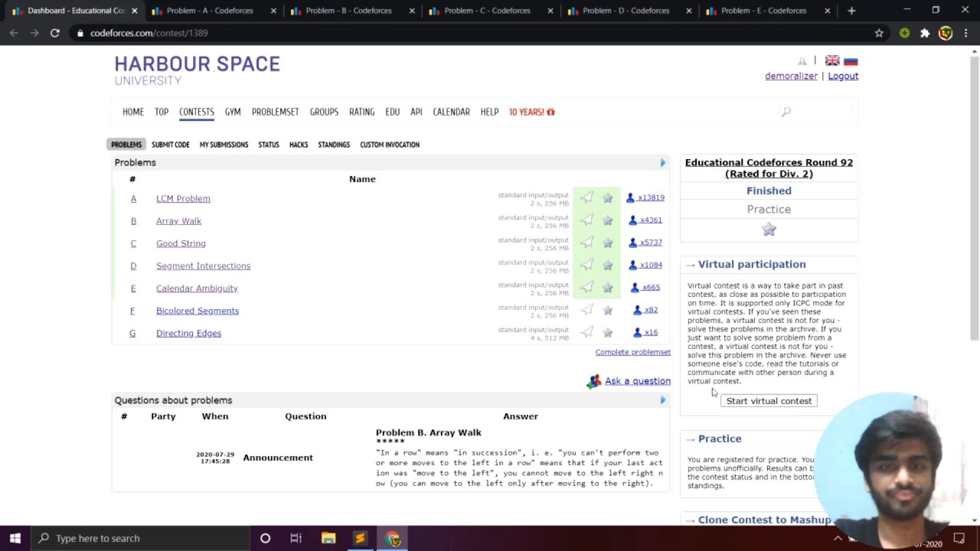
Task: Open Chrome extensions puzzle icon
Action: point(925,33)
